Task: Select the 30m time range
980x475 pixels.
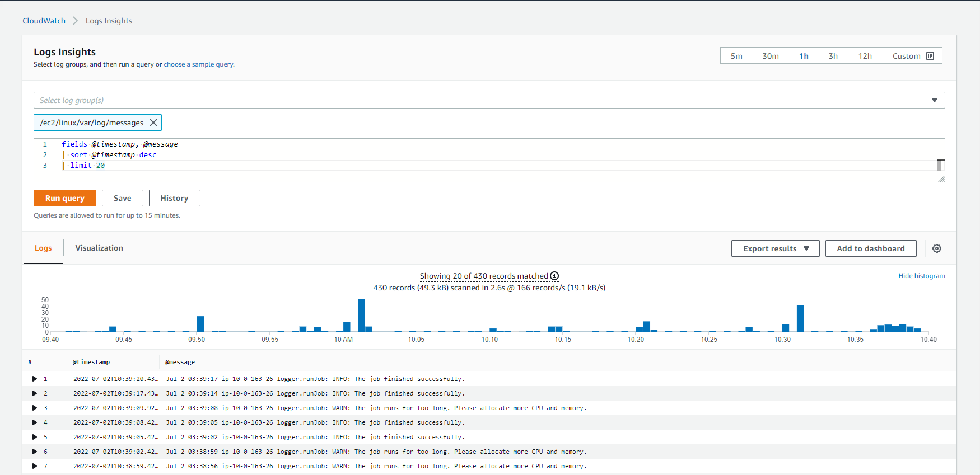Action: (x=771, y=56)
